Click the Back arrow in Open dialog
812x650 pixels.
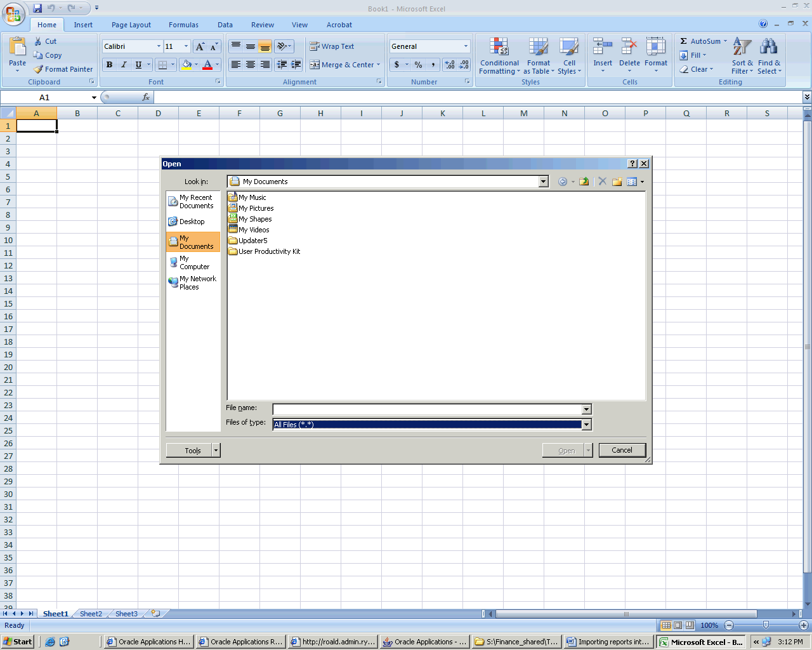562,182
